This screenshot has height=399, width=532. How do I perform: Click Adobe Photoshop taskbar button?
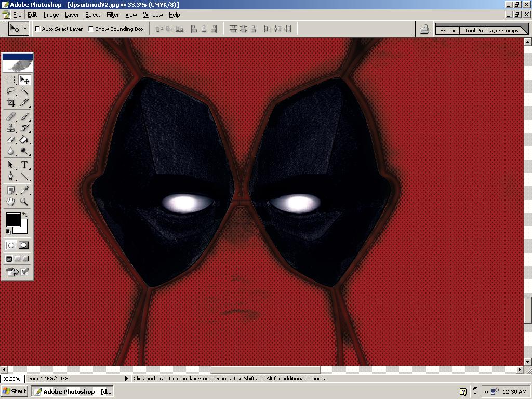(72, 392)
